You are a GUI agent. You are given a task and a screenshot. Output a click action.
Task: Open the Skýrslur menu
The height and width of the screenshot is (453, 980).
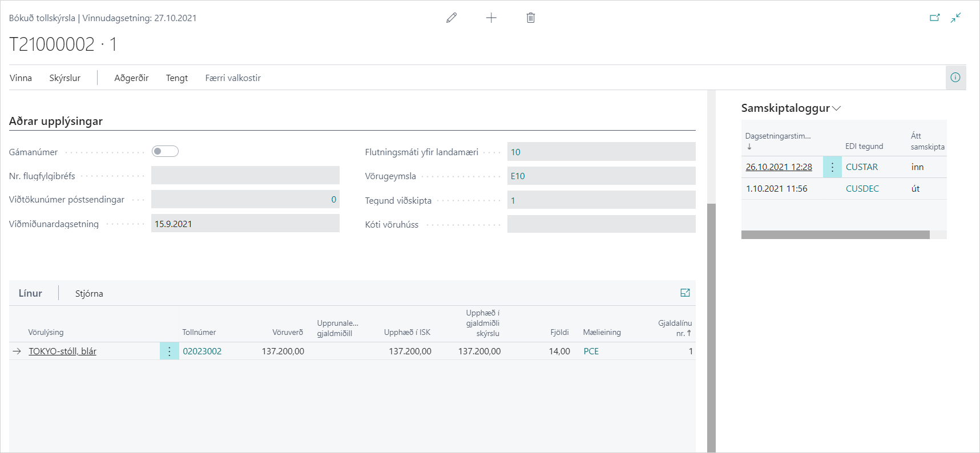point(64,78)
